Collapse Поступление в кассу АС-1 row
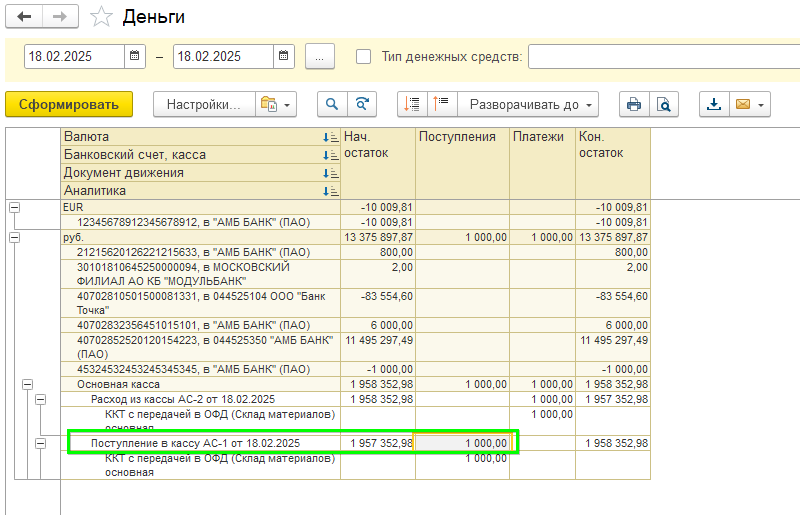Screen dimensions: 800x515 point(41,443)
